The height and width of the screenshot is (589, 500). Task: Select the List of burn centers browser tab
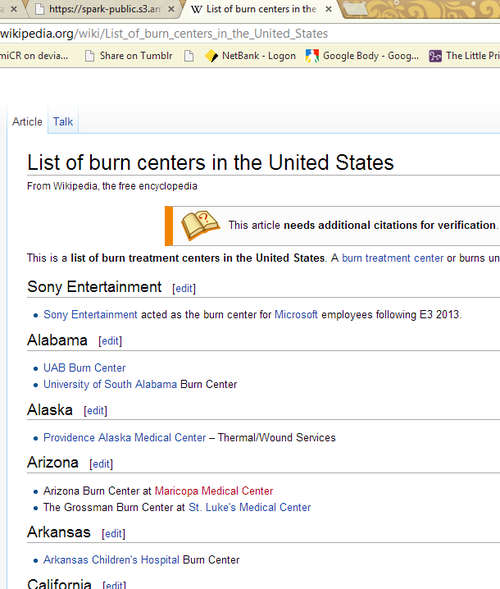[261, 9]
